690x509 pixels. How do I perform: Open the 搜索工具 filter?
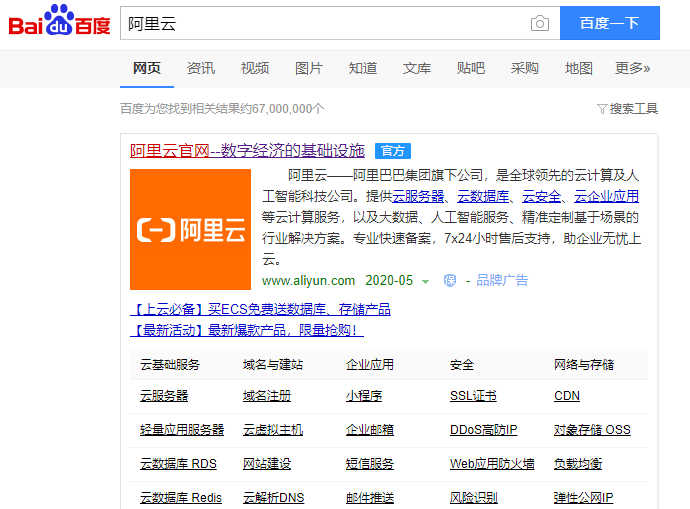627,109
